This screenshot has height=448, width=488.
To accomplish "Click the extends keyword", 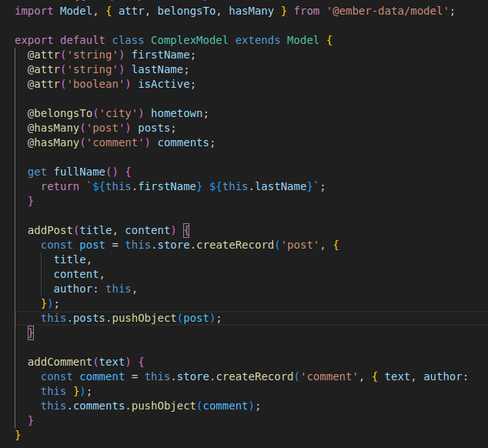I will pyautogui.click(x=257, y=40).
